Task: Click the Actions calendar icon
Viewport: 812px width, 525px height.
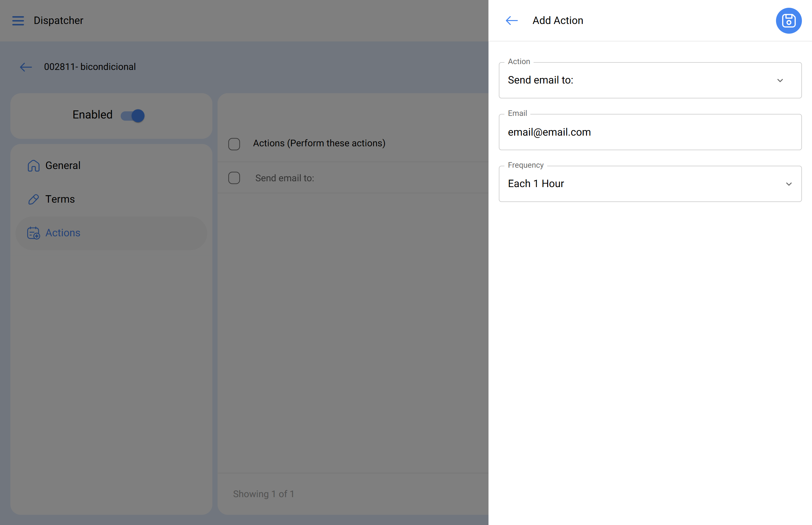Action: click(x=33, y=233)
